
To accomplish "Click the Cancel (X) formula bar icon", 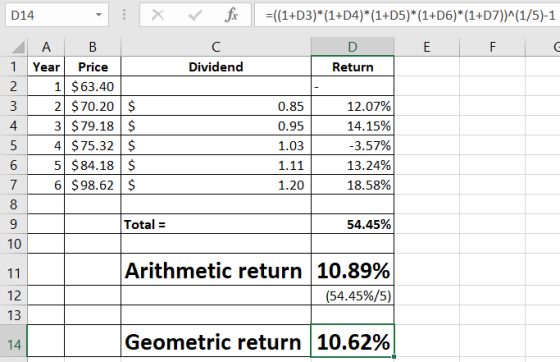I will 158,15.
